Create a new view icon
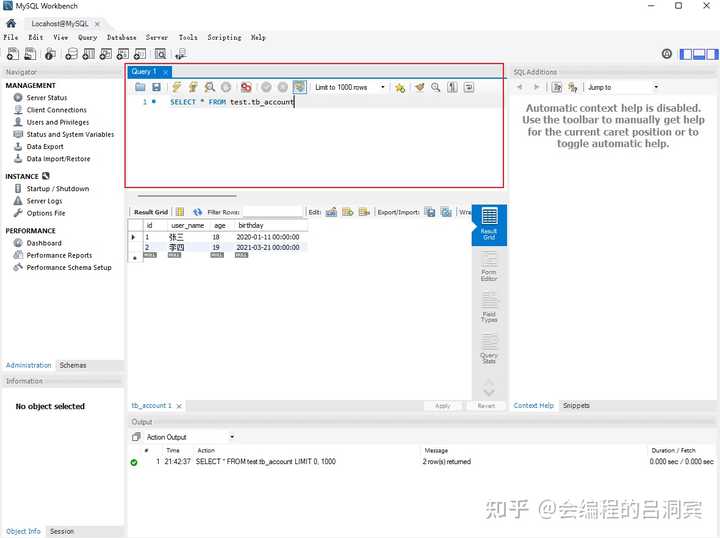 tap(106, 54)
